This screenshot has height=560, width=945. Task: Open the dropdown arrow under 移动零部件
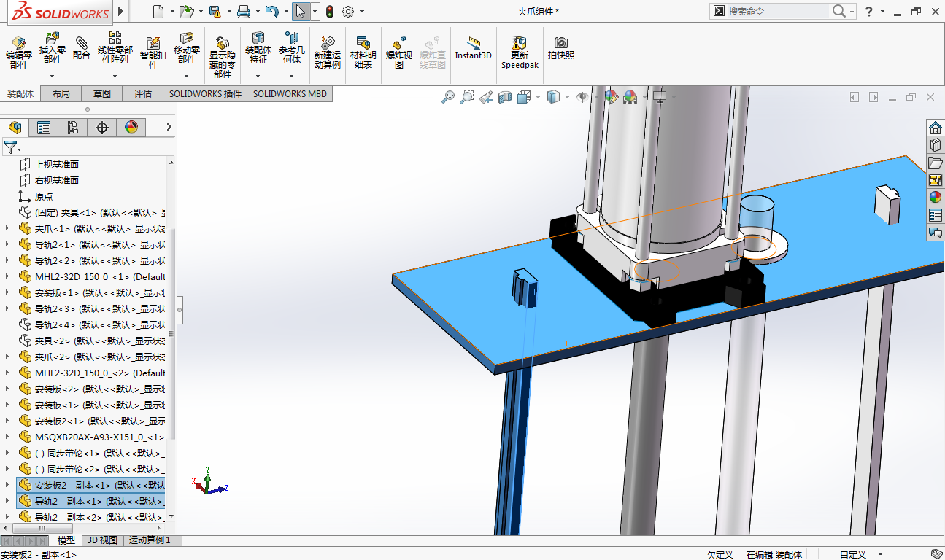[187, 76]
